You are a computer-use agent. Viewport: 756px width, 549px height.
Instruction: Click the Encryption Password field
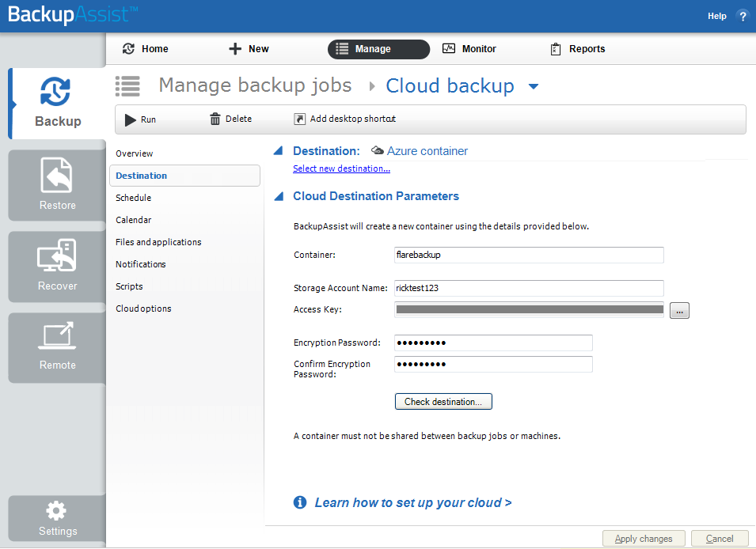click(493, 343)
